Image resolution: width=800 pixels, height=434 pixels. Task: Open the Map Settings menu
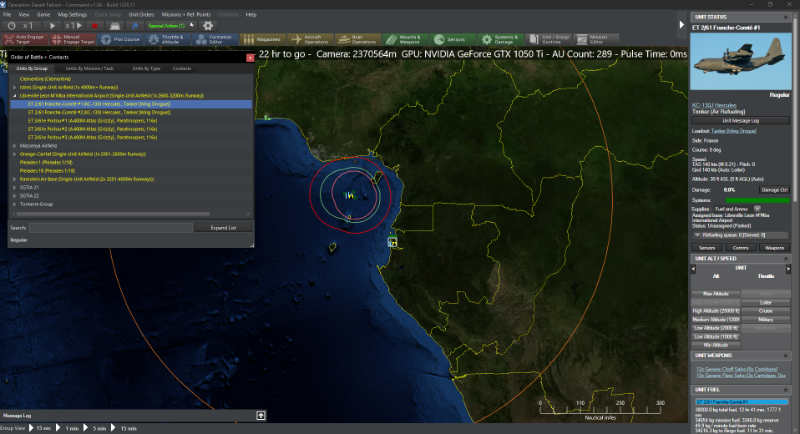point(72,14)
